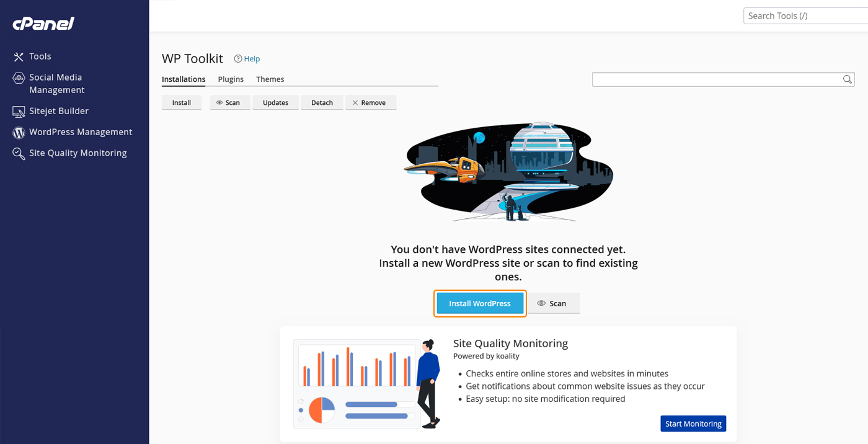Open Social Media Management in sidebar
The image size is (868, 444).
tap(56, 84)
